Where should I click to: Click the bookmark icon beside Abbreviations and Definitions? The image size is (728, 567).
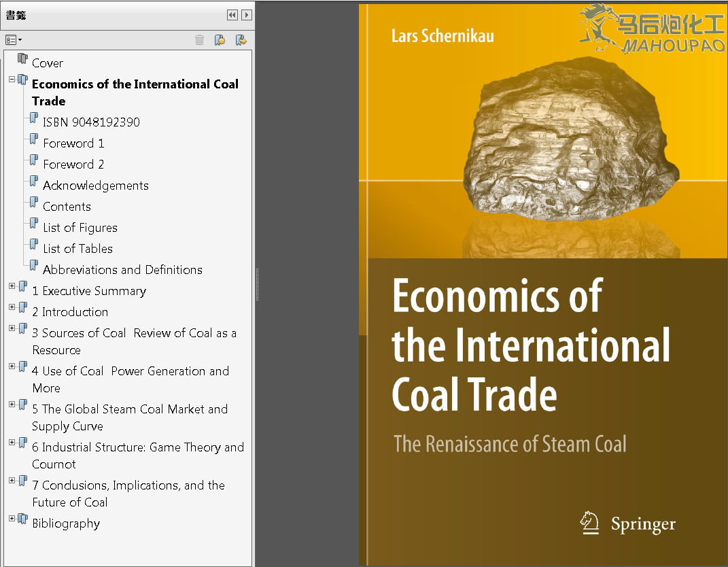tap(34, 266)
